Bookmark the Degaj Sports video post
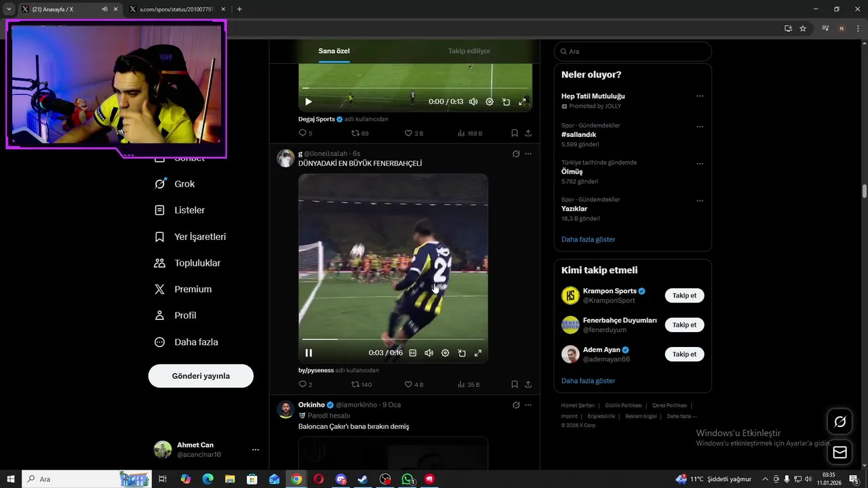868x488 pixels. pyautogui.click(x=515, y=133)
